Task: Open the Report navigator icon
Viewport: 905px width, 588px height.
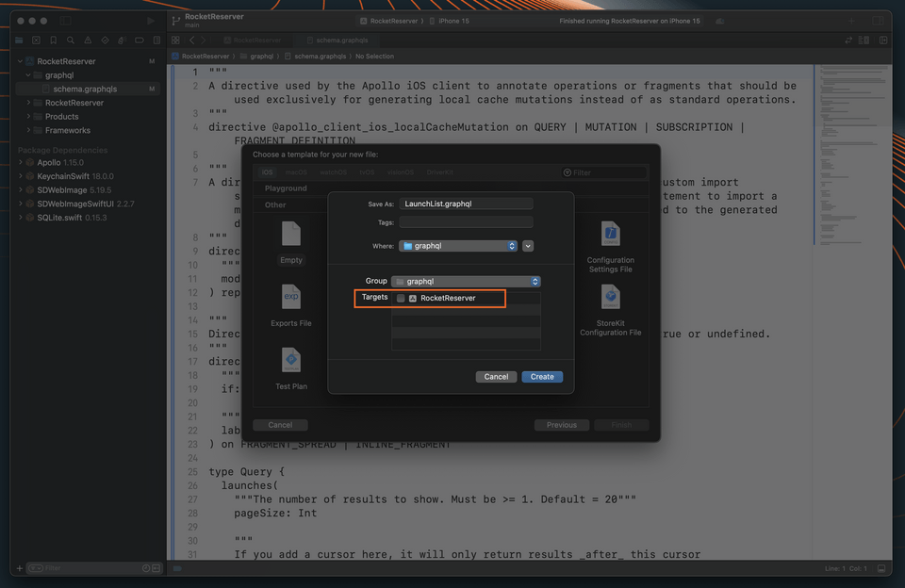Action: pos(156,41)
